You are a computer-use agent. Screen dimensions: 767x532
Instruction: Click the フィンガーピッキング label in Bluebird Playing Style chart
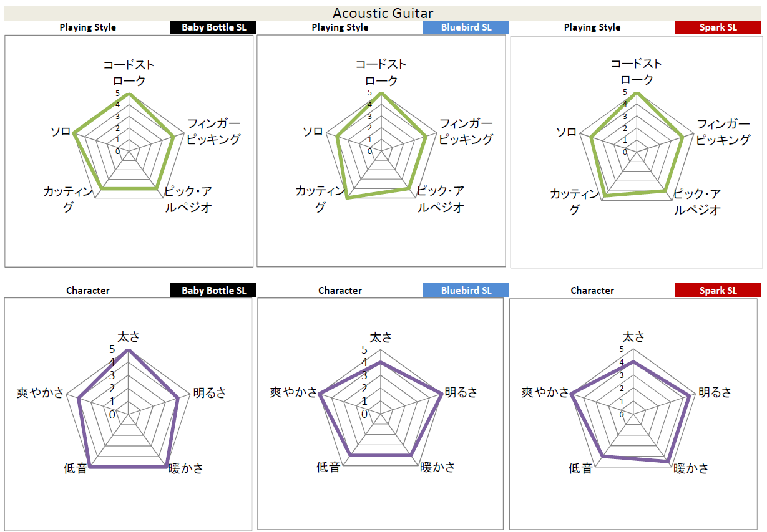pos(466,131)
